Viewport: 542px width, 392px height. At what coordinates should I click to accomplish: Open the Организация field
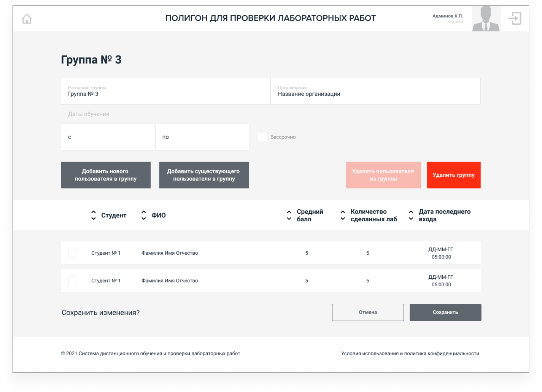pyautogui.click(x=375, y=91)
